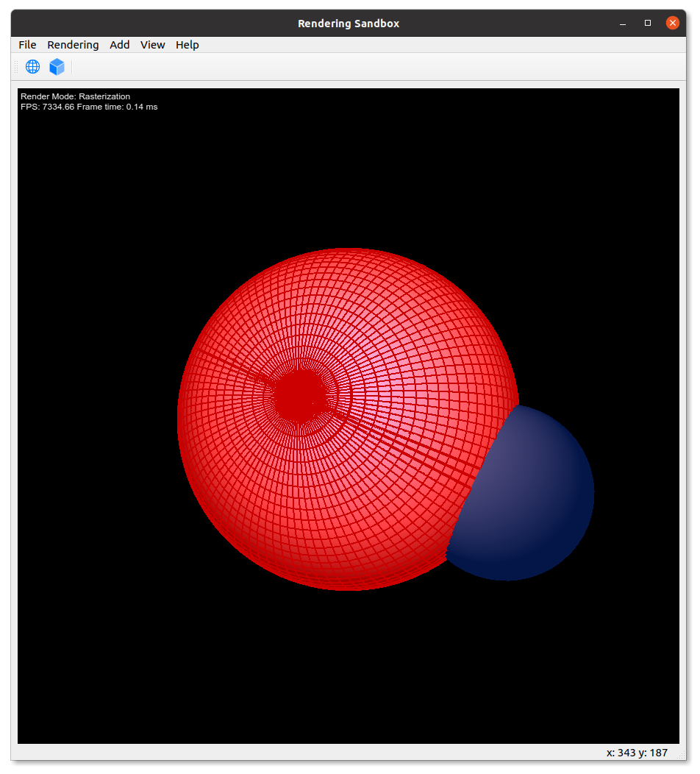Click the FPS frame time readout
700x774 pixels.
pyautogui.click(x=89, y=107)
